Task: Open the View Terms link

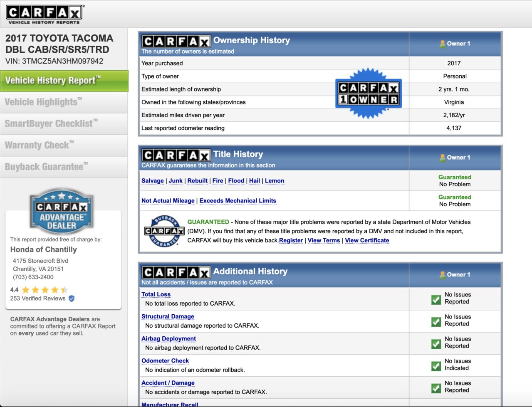Action: click(x=324, y=241)
